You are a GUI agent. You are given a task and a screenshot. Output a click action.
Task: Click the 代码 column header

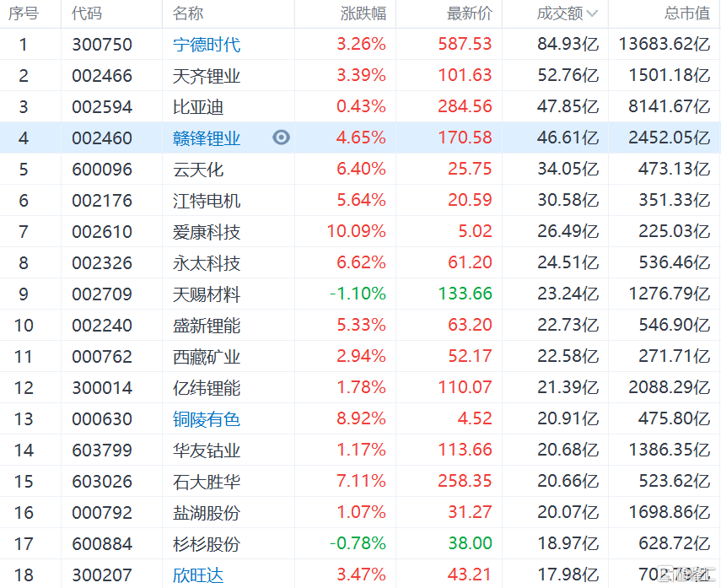(x=87, y=13)
